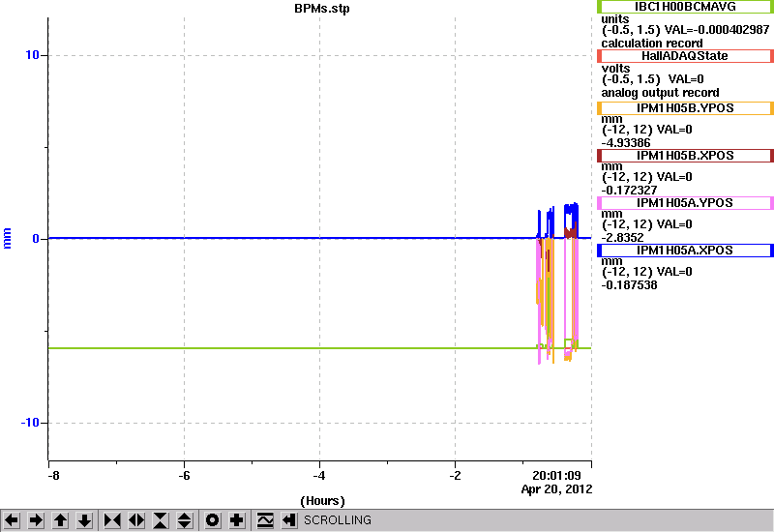Click the 'units' label under IBC1H00BCMAVG

pos(615,19)
